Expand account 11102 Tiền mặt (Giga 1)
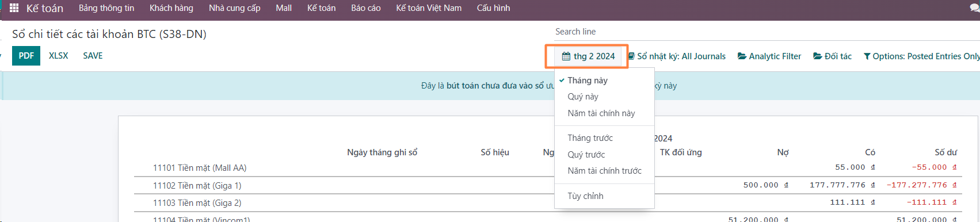The height and width of the screenshot is (222, 980). click(197, 186)
